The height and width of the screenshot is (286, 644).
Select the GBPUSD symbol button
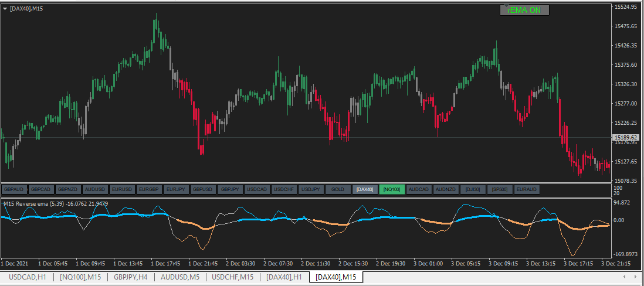(203, 189)
